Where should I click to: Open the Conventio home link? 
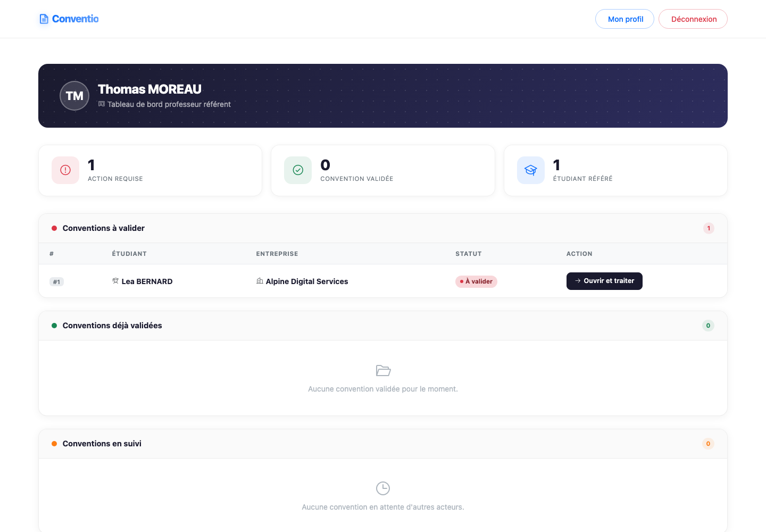coord(69,19)
